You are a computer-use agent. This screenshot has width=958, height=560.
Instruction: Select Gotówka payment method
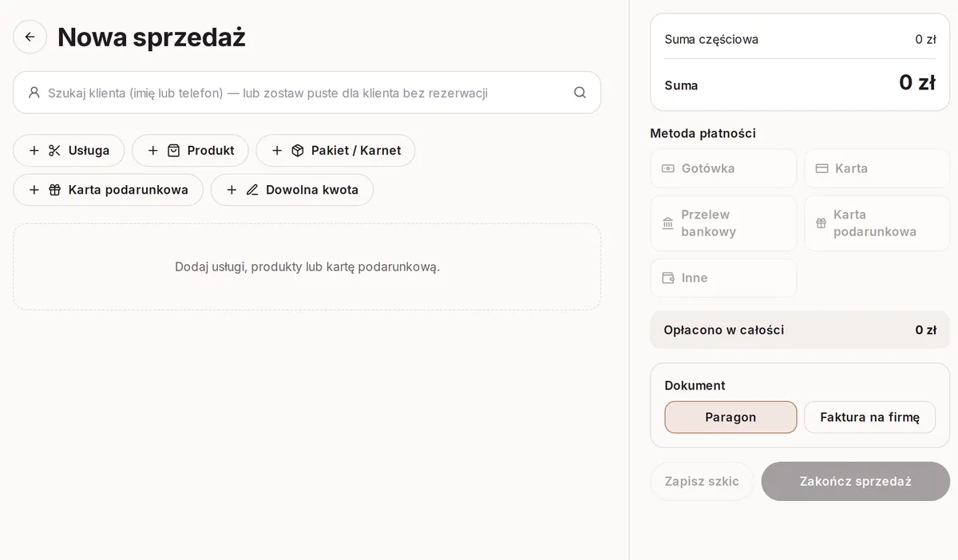723,168
